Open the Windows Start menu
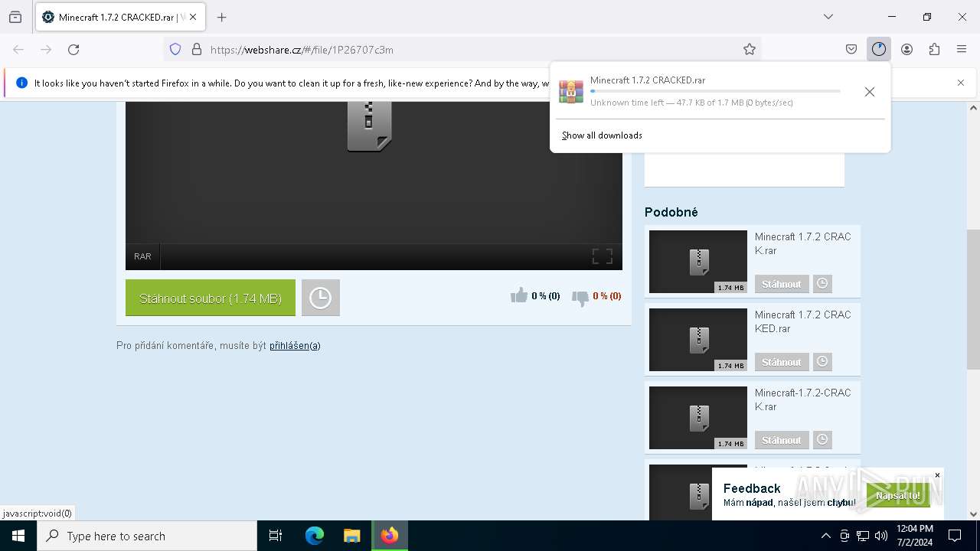The width and height of the screenshot is (980, 551). [18, 536]
